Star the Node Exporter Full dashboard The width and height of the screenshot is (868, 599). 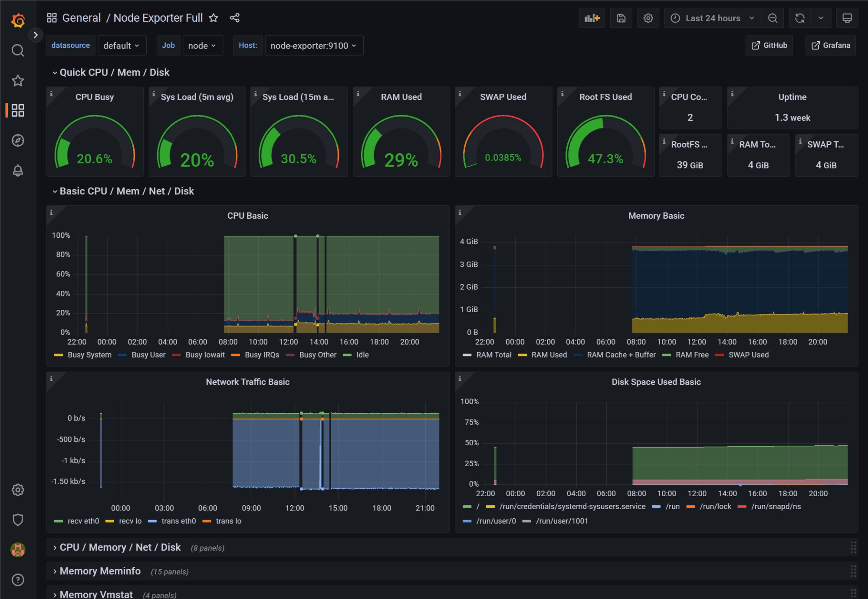[214, 18]
